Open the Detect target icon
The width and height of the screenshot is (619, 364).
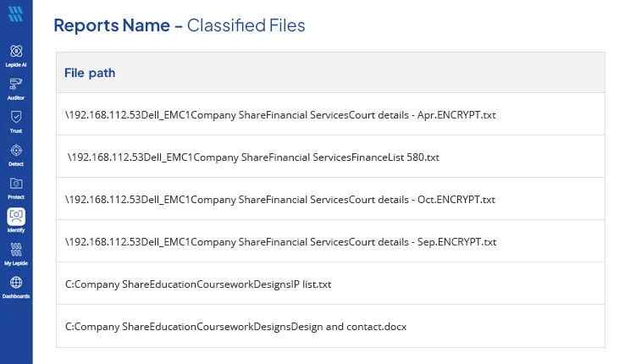click(x=16, y=150)
